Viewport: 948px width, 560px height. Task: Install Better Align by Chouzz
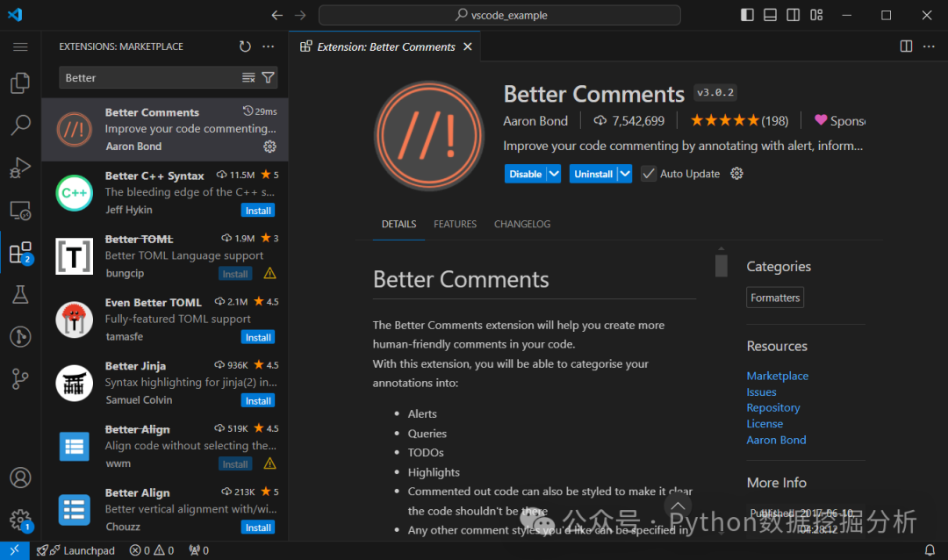[x=258, y=528]
